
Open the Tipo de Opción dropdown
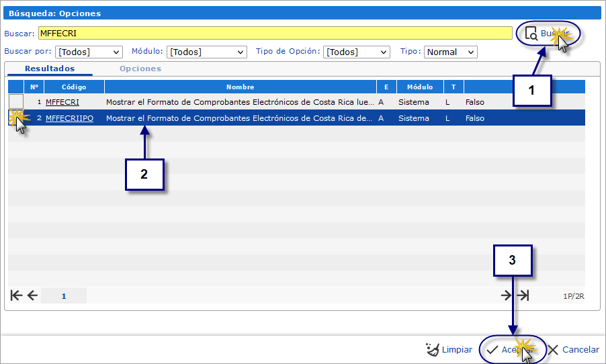pos(356,52)
